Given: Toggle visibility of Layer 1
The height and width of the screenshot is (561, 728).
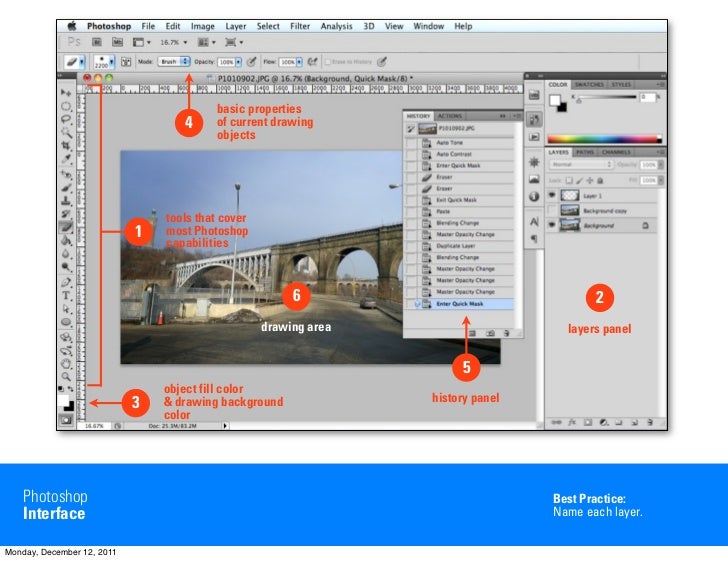Looking at the screenshot, I should (x=552, y=196).
